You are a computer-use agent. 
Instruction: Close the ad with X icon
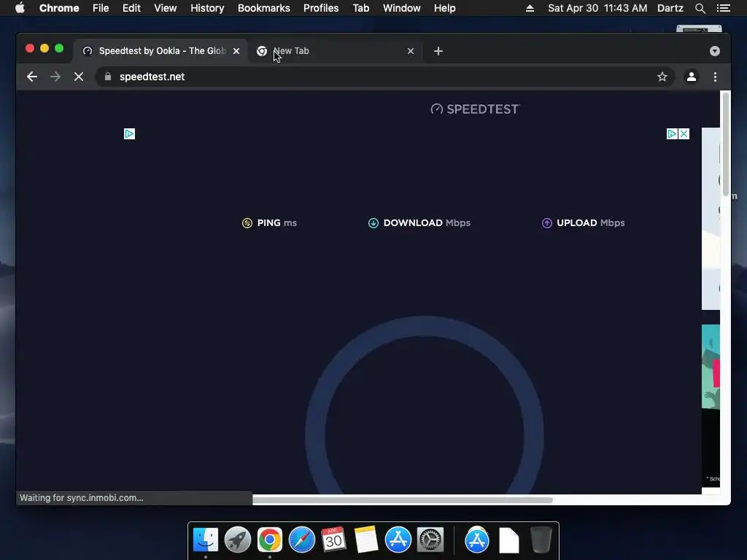684,134
